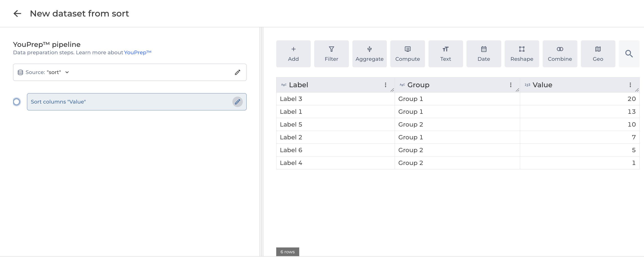Follow the YouPrep™ learn more link
Viewport: 644px width, 257px height.
(138, 53)
